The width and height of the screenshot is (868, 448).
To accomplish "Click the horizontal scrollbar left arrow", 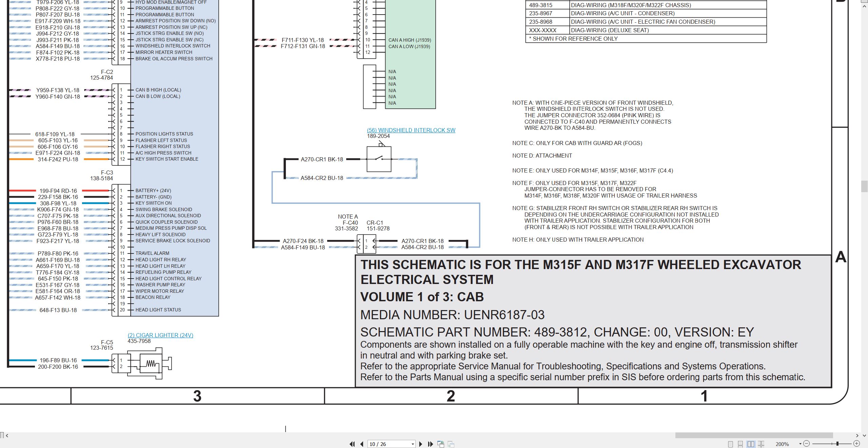I will (x=7, y=435).
